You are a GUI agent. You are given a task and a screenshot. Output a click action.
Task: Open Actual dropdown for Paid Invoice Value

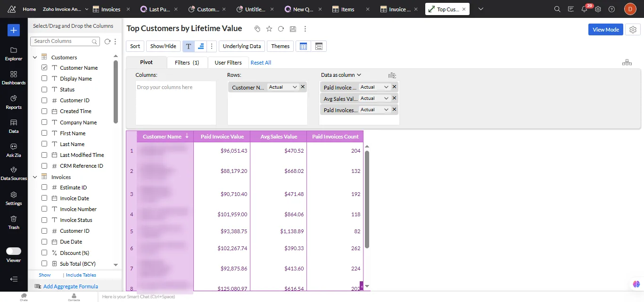375,87
